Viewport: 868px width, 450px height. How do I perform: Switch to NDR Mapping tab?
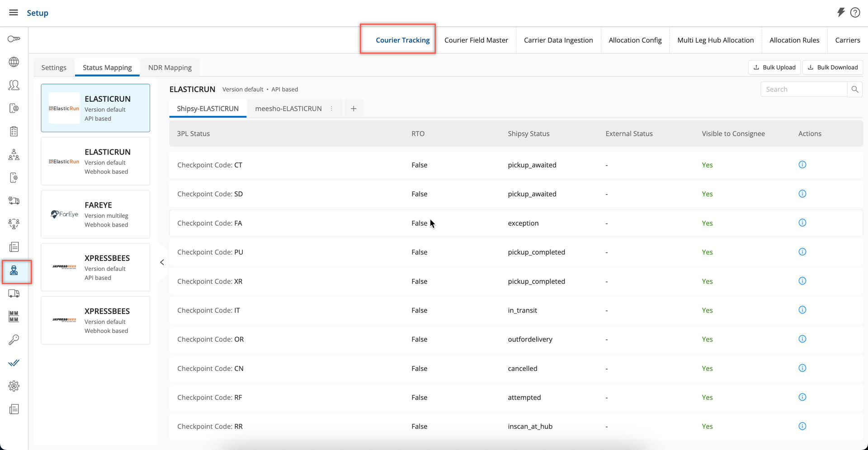pos(170,67)
